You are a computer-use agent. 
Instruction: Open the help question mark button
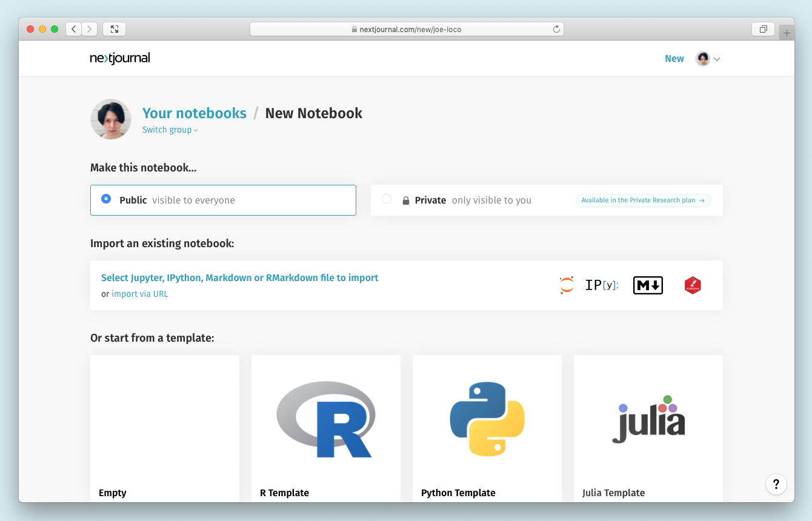(x=776, y=484)
